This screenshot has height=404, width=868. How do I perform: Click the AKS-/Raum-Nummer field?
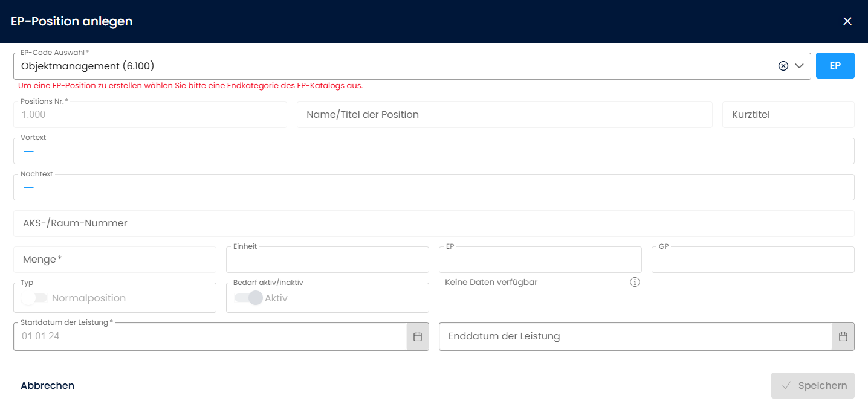click(x=433, y=223)
